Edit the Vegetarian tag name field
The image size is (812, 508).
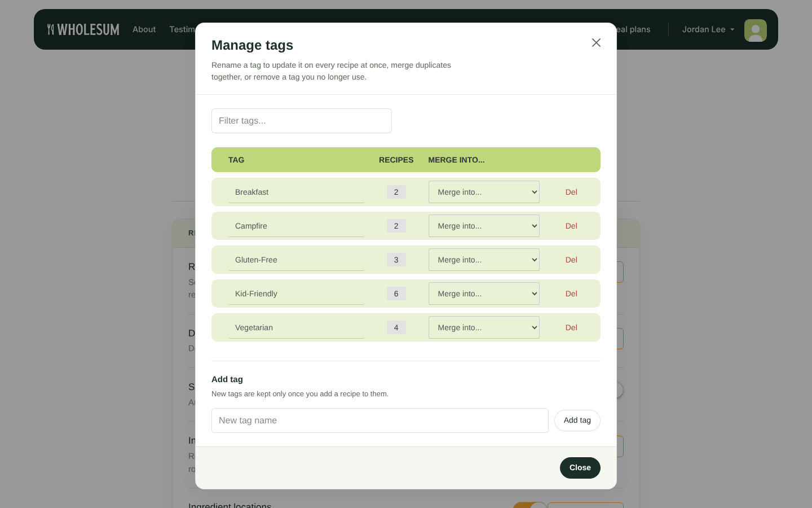[x=296, y=327]
